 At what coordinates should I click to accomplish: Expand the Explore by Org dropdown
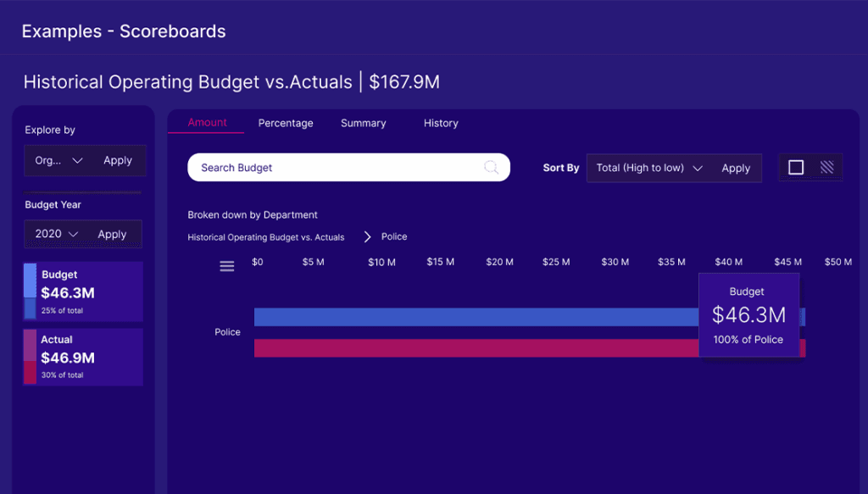[58, 160]
